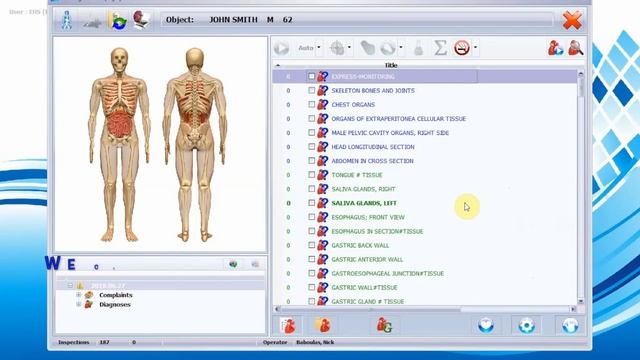The width and height of the screenshot is (640, 360).
Task: Expand the Complaints tree node
Action: (x=78, y=295)
